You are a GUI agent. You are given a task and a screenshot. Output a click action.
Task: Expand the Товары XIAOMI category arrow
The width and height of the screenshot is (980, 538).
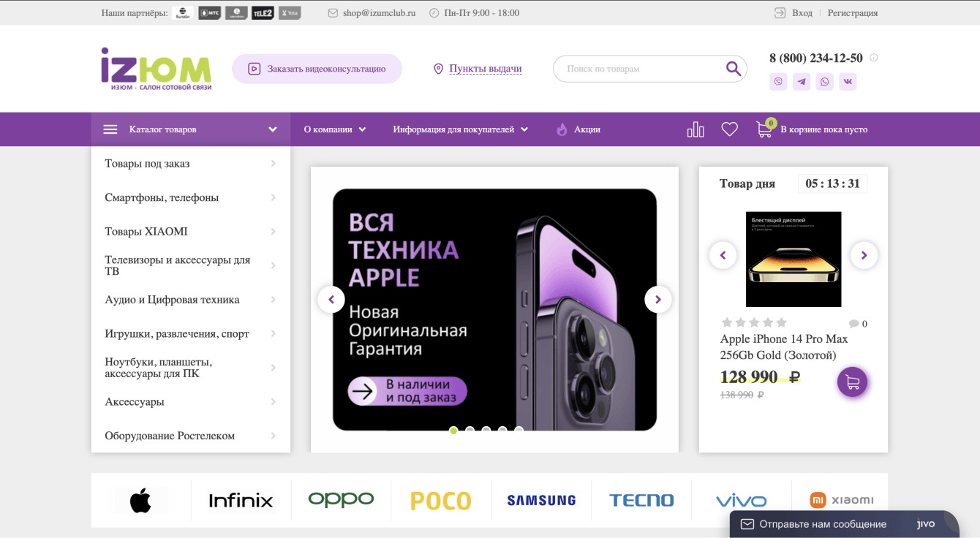pos(273,232)
